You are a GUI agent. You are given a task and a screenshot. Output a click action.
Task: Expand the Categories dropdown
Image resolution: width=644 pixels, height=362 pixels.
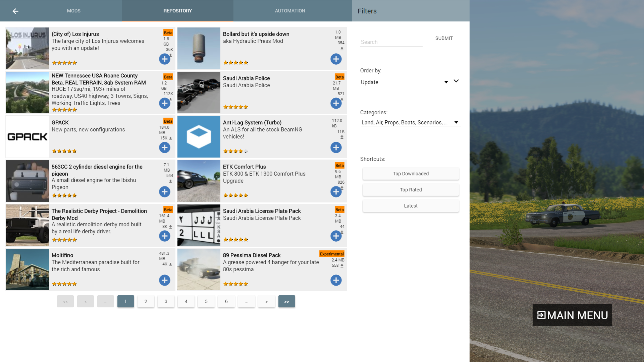pos(410,122)
